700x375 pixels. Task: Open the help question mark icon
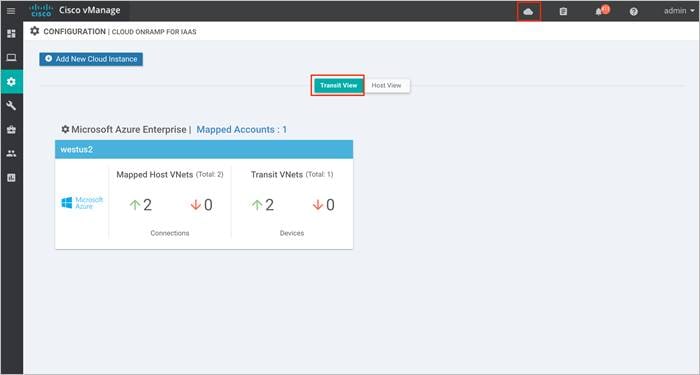[x=633, y=12]
